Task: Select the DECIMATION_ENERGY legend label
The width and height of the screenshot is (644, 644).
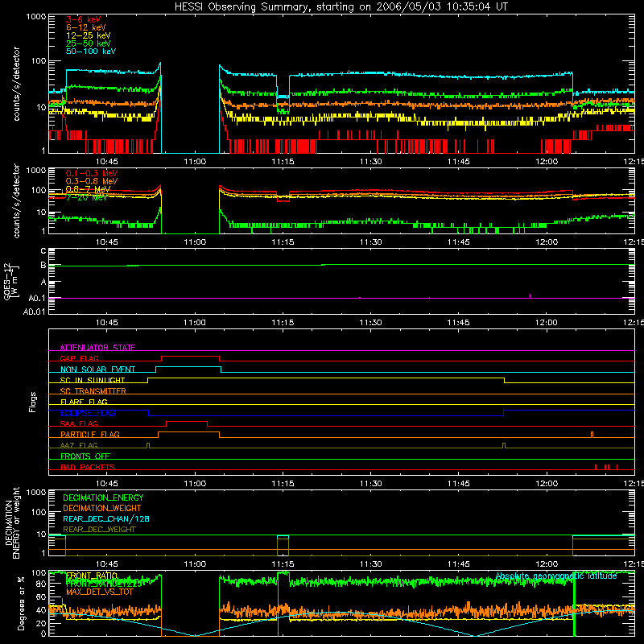Action: (x=103, y=497)
